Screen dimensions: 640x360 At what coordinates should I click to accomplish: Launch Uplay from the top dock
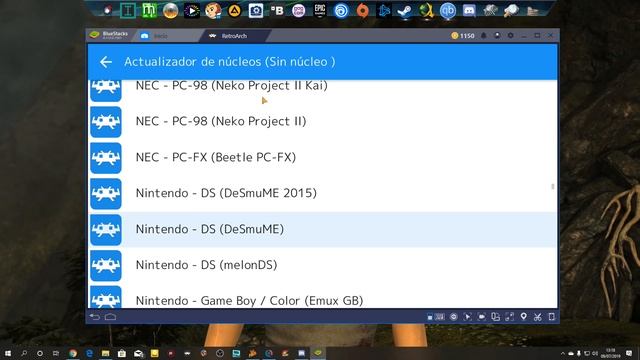click(341, 11)
